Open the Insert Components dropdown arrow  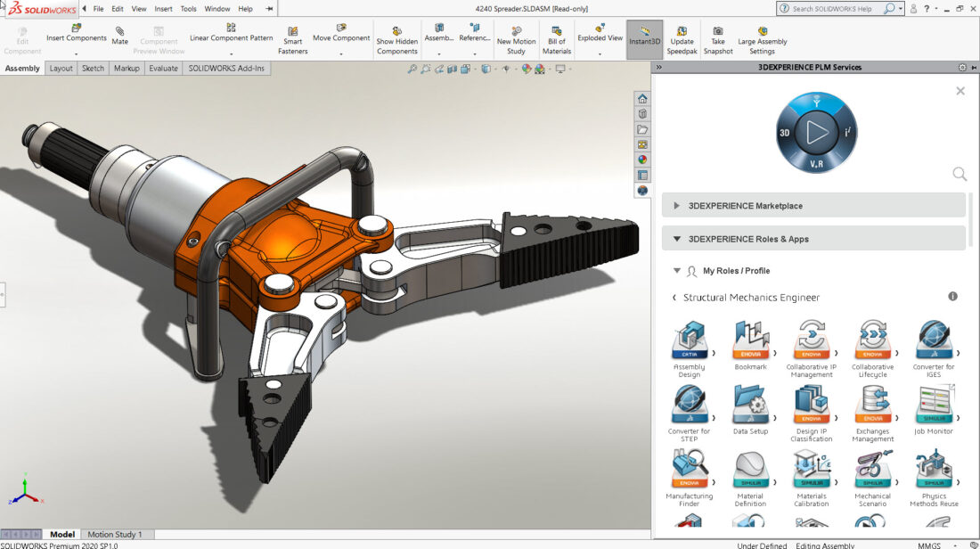[x=77, y=54]
